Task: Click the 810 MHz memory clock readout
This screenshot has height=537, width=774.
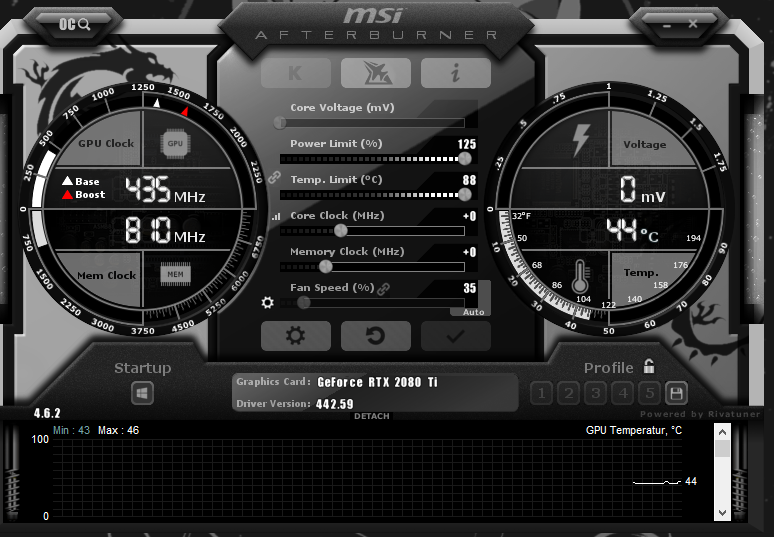Action: pos(164,230)
